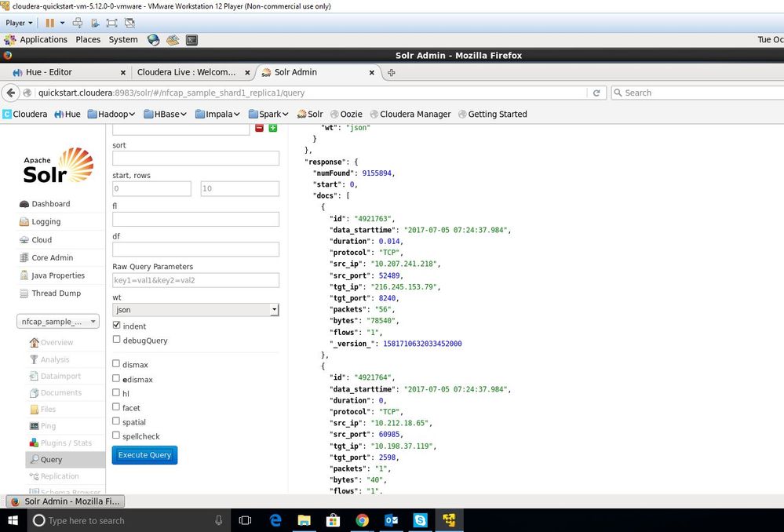Open the Cloud section
The image size is (784, 532).
42,240
